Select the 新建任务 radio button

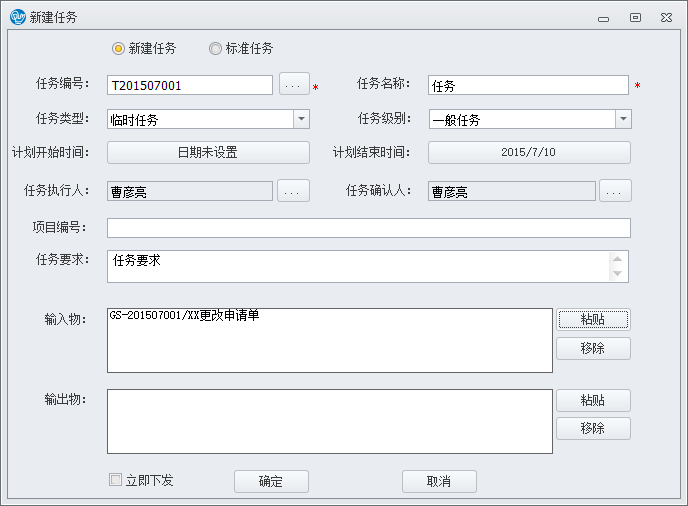click(x=119, y=48)
